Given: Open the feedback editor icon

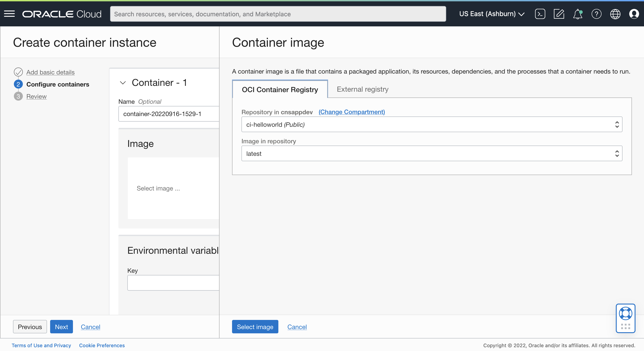Looking at the screenshot, I should (x=559, y=14).
